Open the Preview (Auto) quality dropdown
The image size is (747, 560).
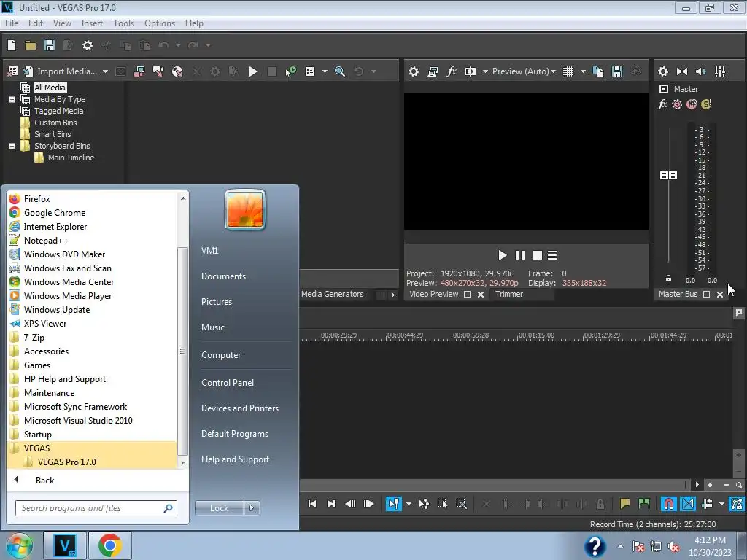[x=524, y=71]
